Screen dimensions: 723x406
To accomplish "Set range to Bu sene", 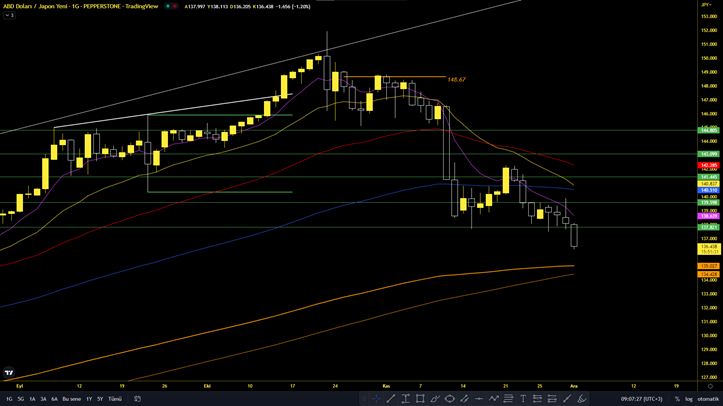I will pos(71,399).
